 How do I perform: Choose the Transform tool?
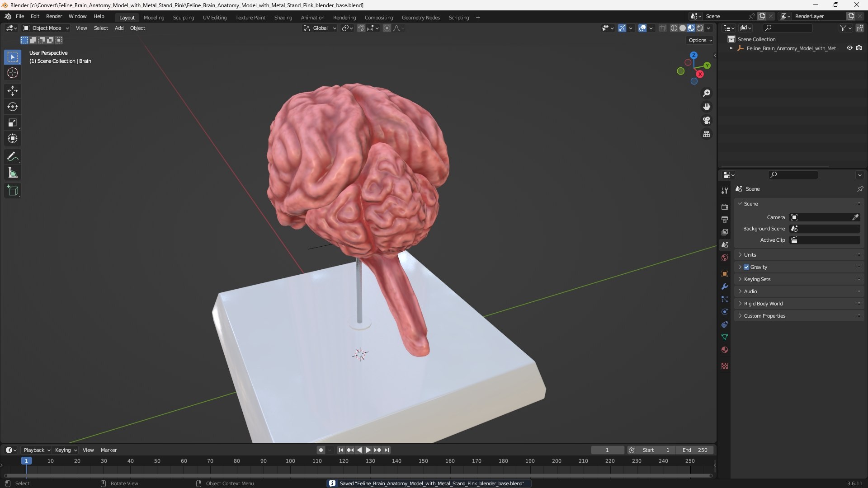[x=13, y=138]
